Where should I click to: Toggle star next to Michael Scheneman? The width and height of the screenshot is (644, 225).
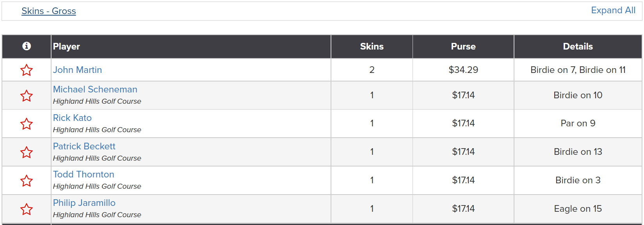[27, 96]
